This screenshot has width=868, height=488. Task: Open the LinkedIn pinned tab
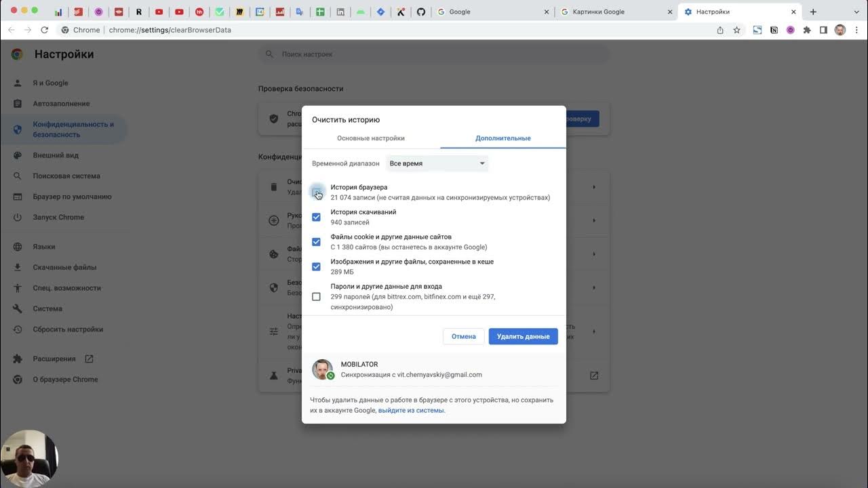pos(340,12)
